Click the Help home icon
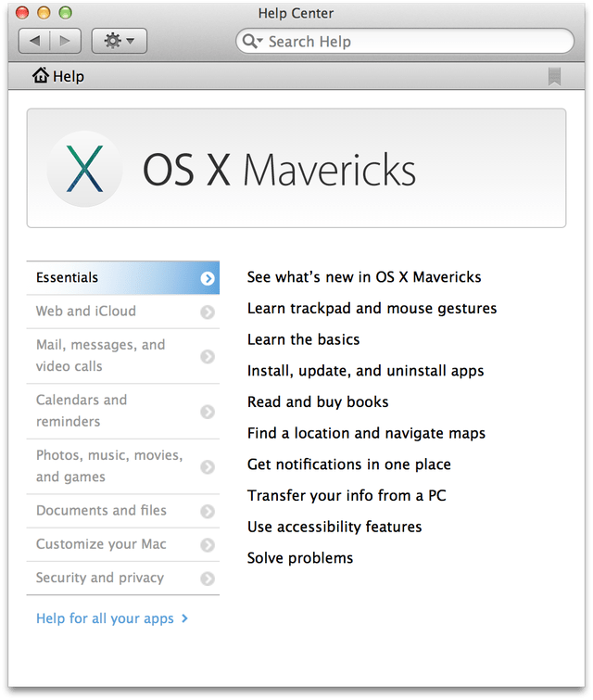The width and height of the screenshot is (593, 700). 41,76
